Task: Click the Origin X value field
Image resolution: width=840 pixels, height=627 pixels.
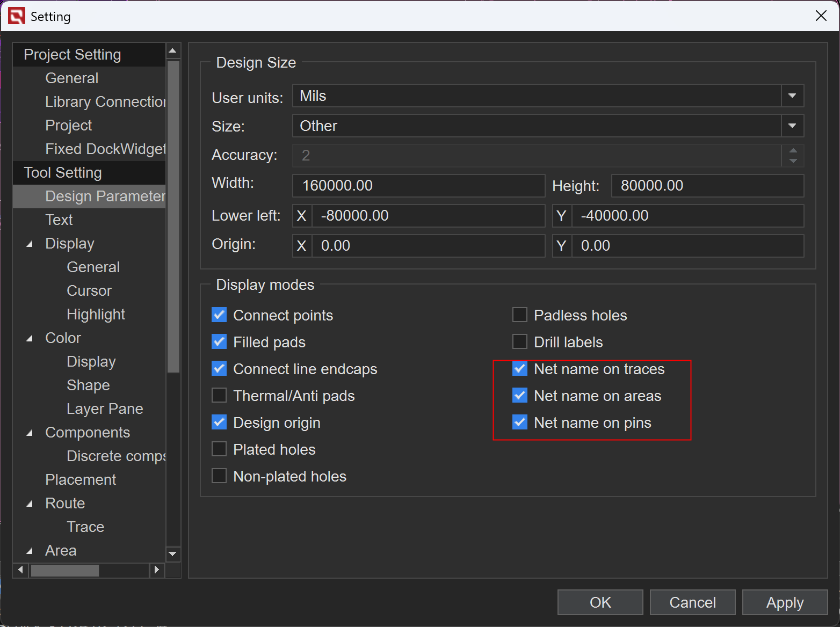Action: click(x=428, y=246)
